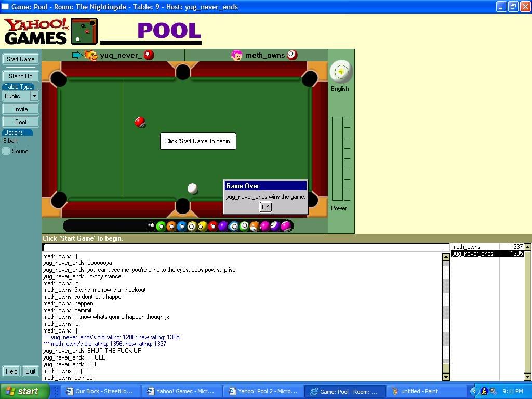Click the bottom middle pocket of the table
This screenshot has height=399, width=532.
[x=182, y=206]
